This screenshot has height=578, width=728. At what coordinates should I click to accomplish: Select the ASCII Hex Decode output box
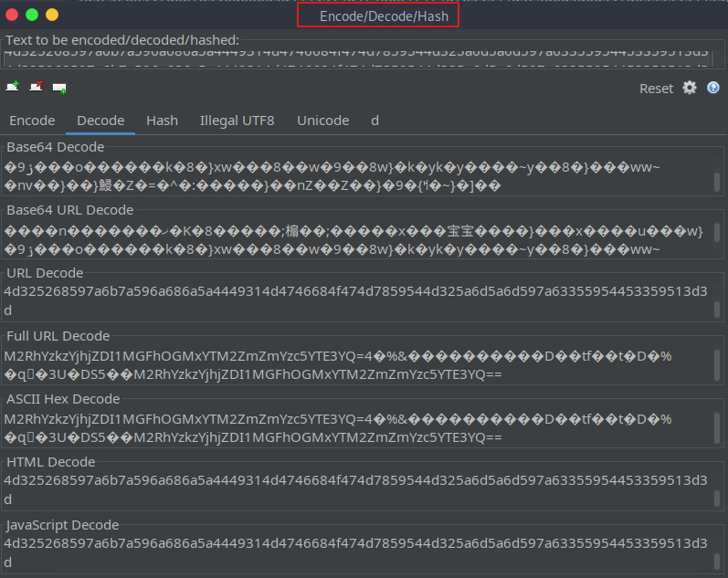click(x=356, y=427)
